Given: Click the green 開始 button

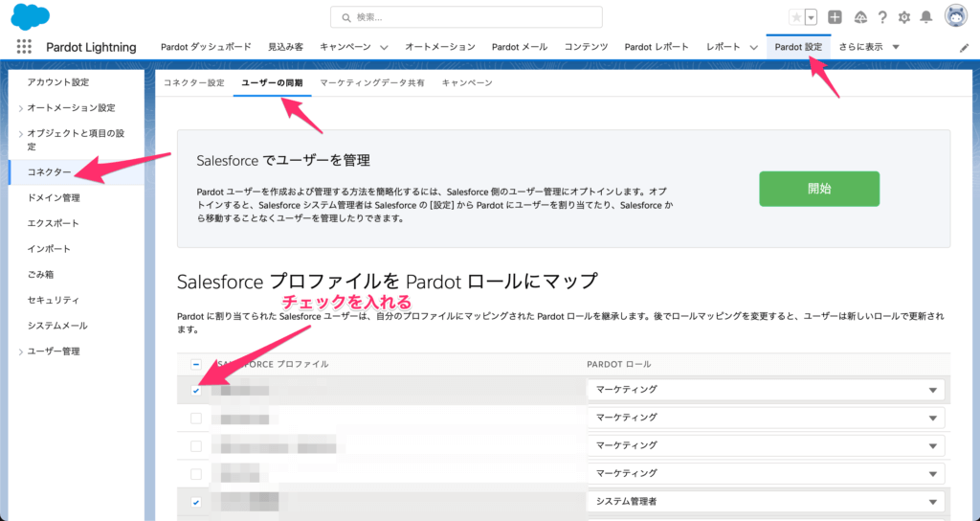Looking at the screenshot, I should [x=819, y=189].
